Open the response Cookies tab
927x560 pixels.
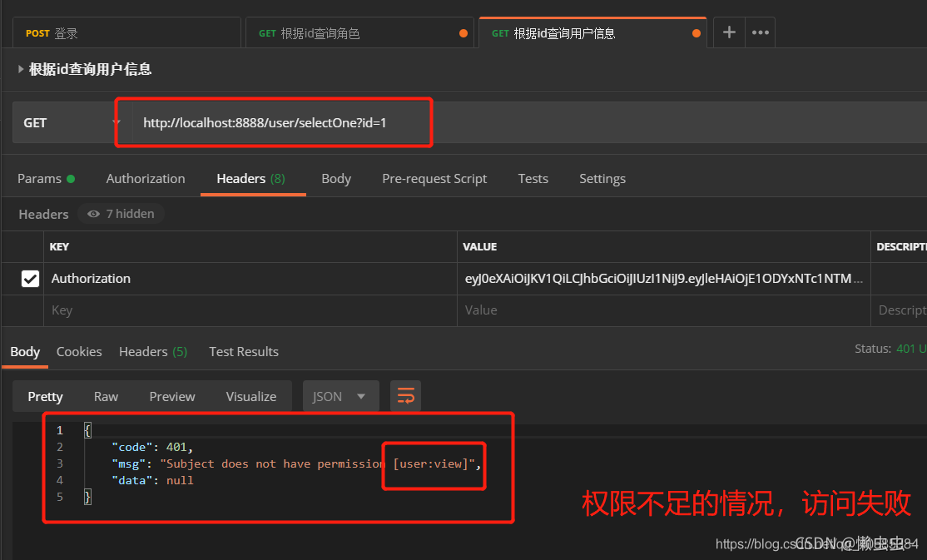coord(79,352)
